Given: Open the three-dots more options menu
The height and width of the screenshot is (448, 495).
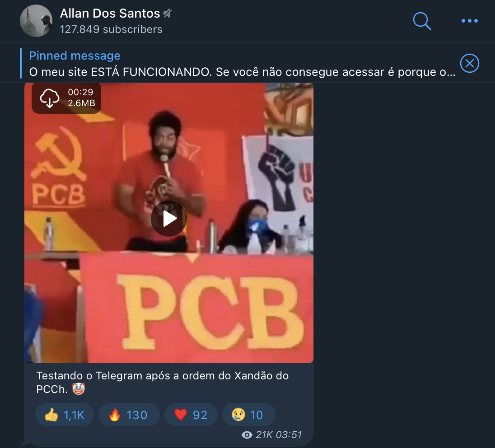Looking at the screenshot, I should click(x=469, y=21).
